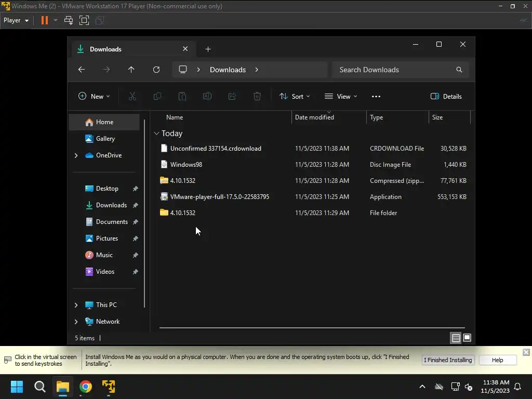Viewport: 532px width, 399px height.
Task: Click the Delete trash icon
Action: pos(257,96)
